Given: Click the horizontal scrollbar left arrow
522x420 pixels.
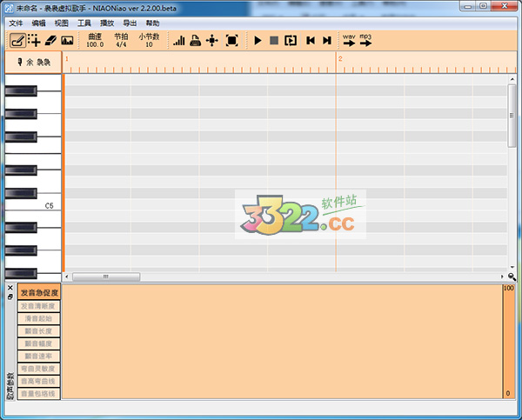Looking at the screenshot, I should tap(67, 277).
